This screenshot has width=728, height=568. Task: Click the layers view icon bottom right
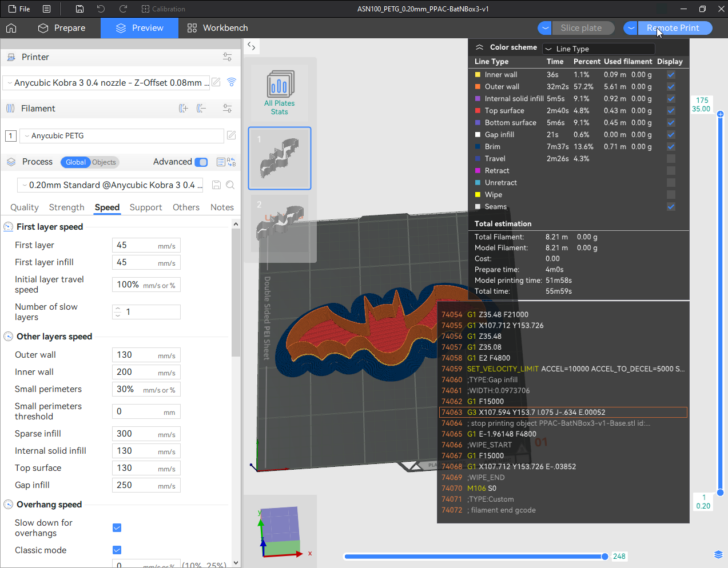(718, 555)
